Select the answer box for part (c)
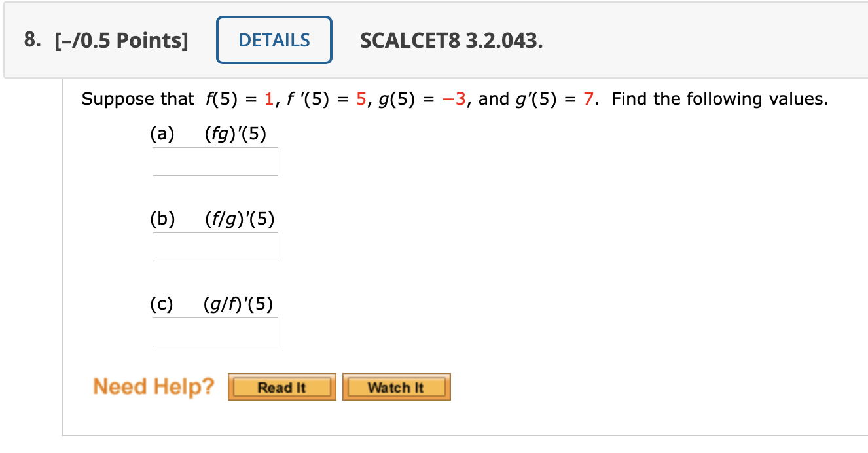The width and height of the screenshot is (868, 453). (215, 331)
